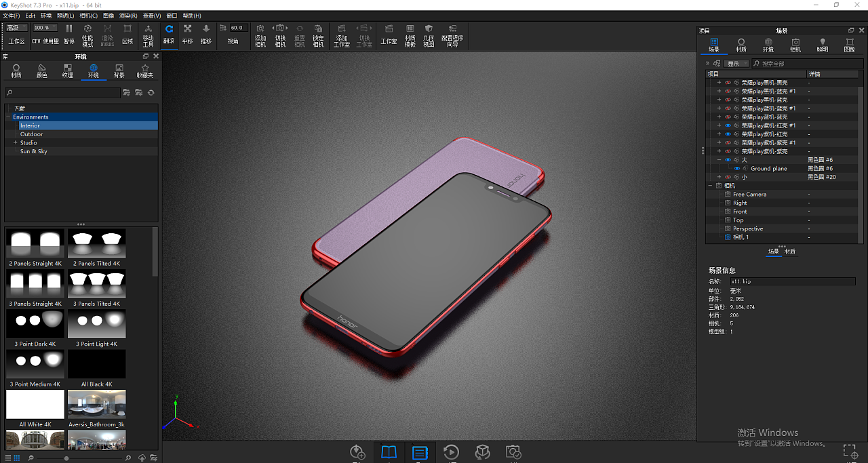Screen dimensions: 868x463
Task: Collapse the Environments folder
Action: click(x=8, y=117)
